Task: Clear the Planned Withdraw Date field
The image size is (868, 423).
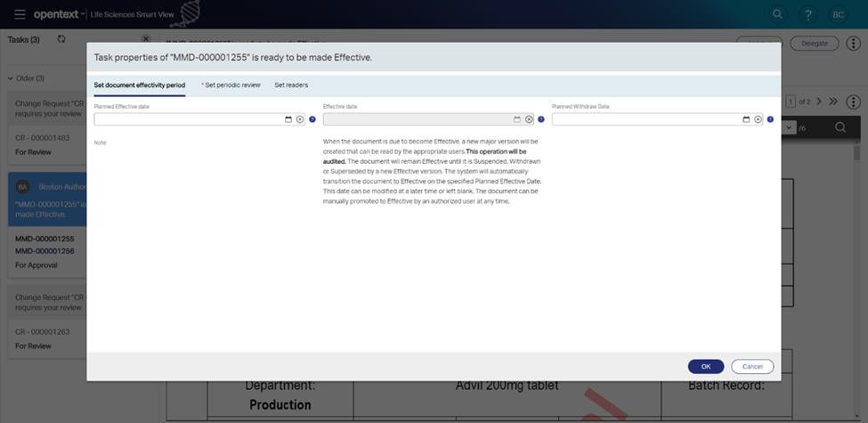Action: tap(758, 119)
